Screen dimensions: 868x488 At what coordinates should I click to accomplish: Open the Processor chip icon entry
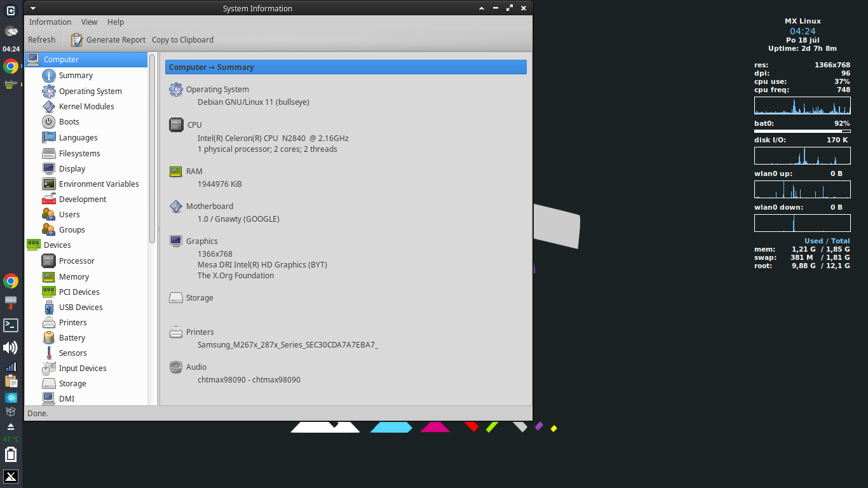49,261
